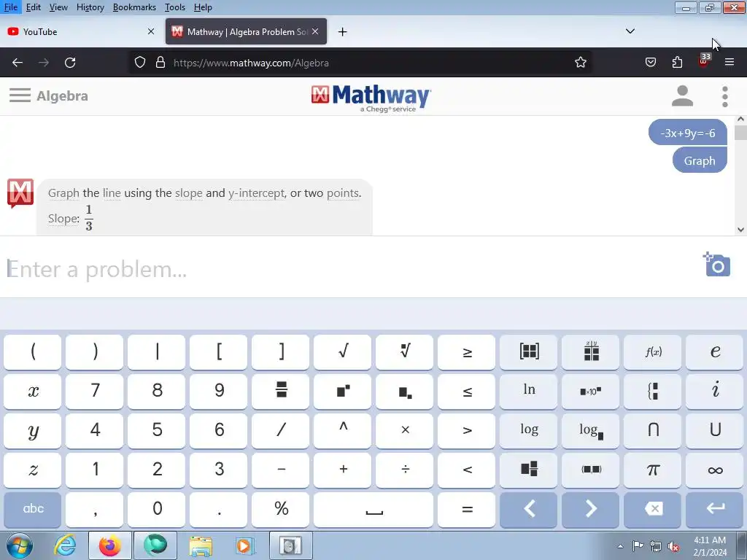This screenshot has height=560, width=747.
Task: Insert the x y table template
Action: pos(590,352)
